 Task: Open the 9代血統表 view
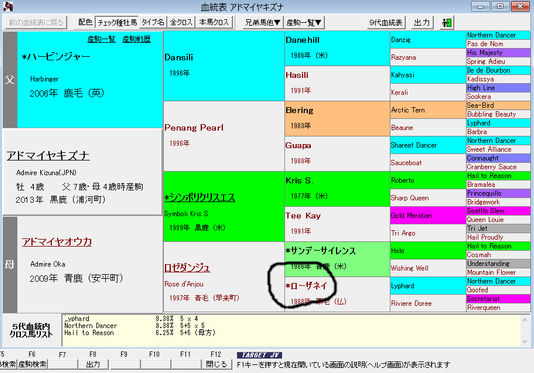pos(386,22)
